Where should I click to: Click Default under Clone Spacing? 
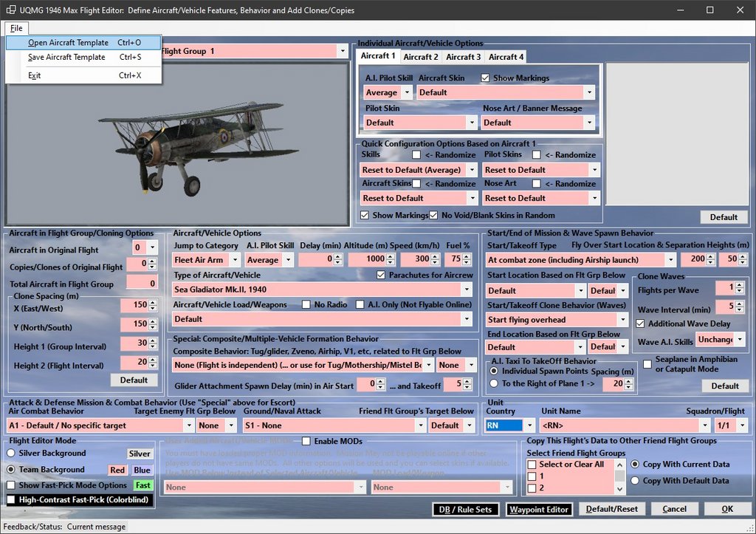tap(134, 380)
